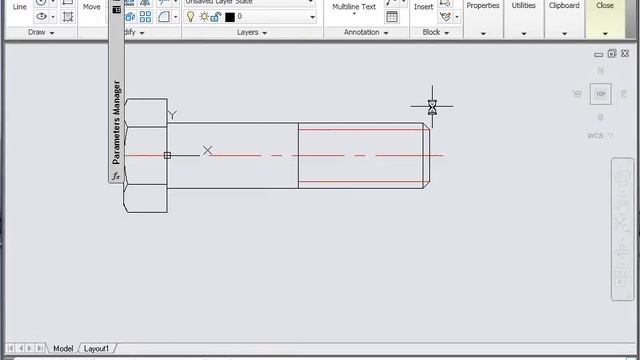Click the Table icon in Annotation panel
Image resolution: width=640 pixels, height=360 pixels.
pos(392,17)
